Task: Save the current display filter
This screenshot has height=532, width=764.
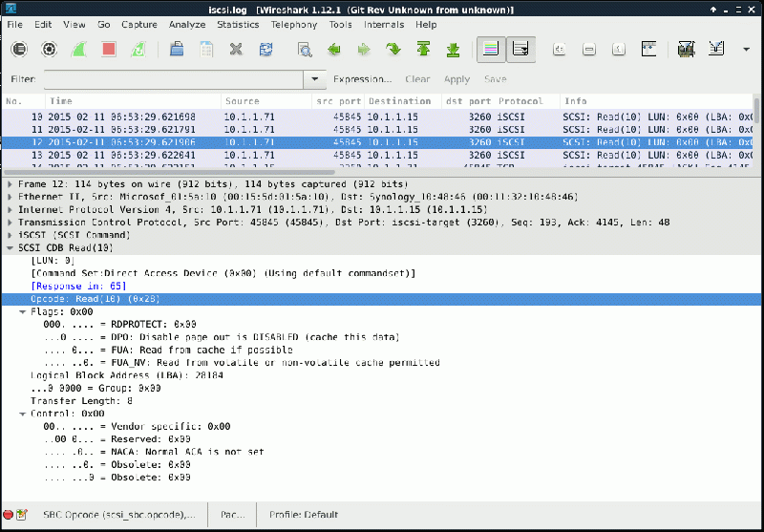Action: [x=495, y=79]
